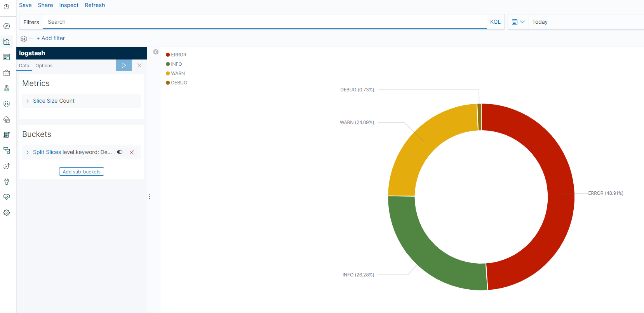The image size is (644, 313).
Task: Remove the Split Slices bucket
Action: 132,152
